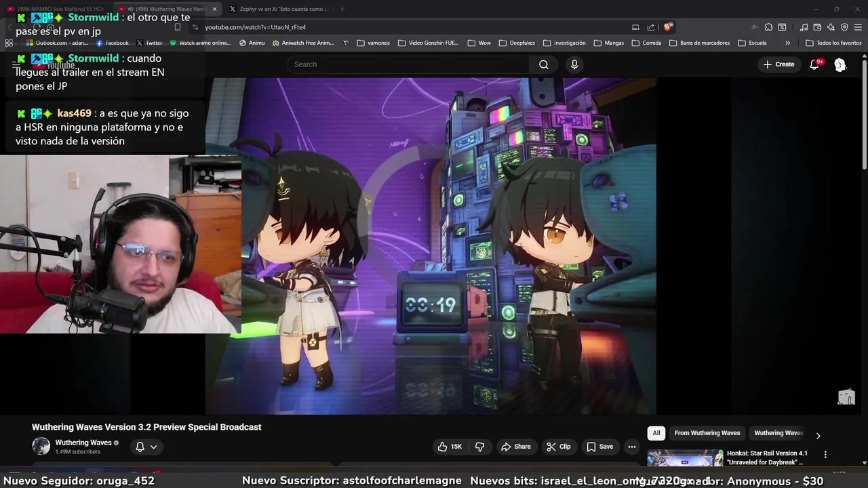
Task: Expand the subscription notification bell dropdown
Action: click(146, 447)
